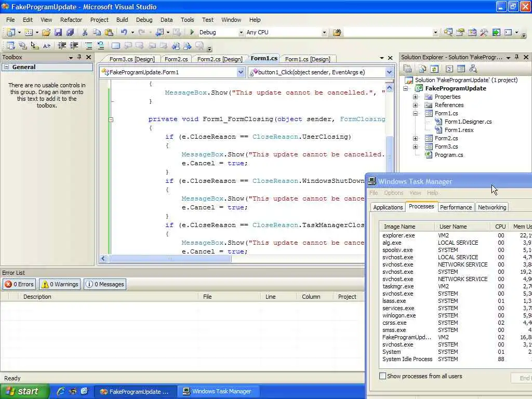Open Object Browser toolbar icon
532x399 pixels.
(472, 33)
